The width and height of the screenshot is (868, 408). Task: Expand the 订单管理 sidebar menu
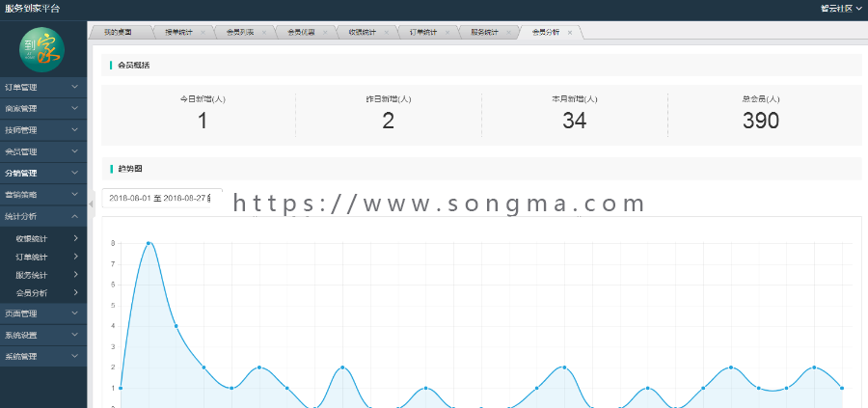[x=43, y=88]
